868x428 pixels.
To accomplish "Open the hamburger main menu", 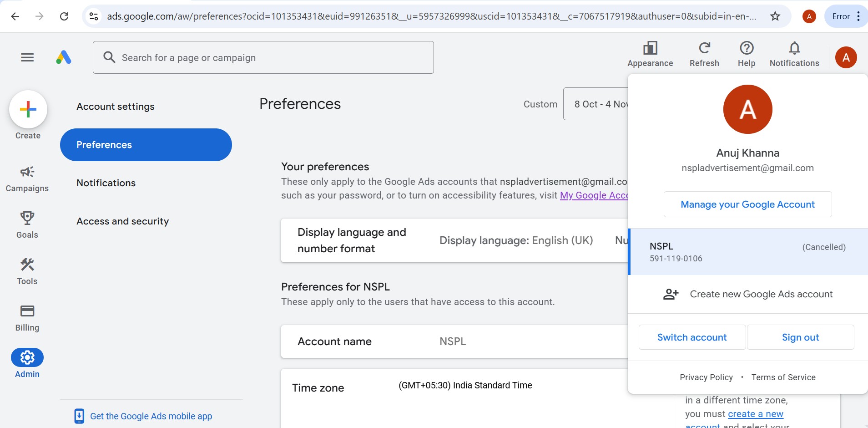I will point(27,57).
